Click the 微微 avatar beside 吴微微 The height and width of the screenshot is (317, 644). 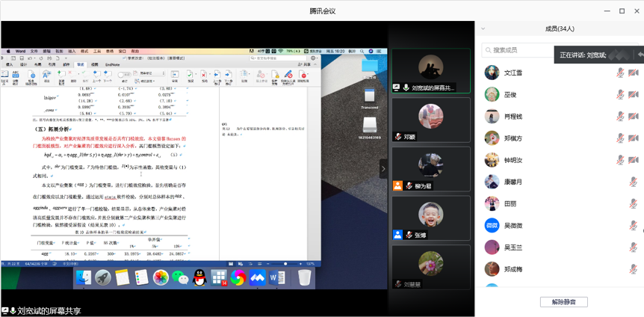point(492,225)
